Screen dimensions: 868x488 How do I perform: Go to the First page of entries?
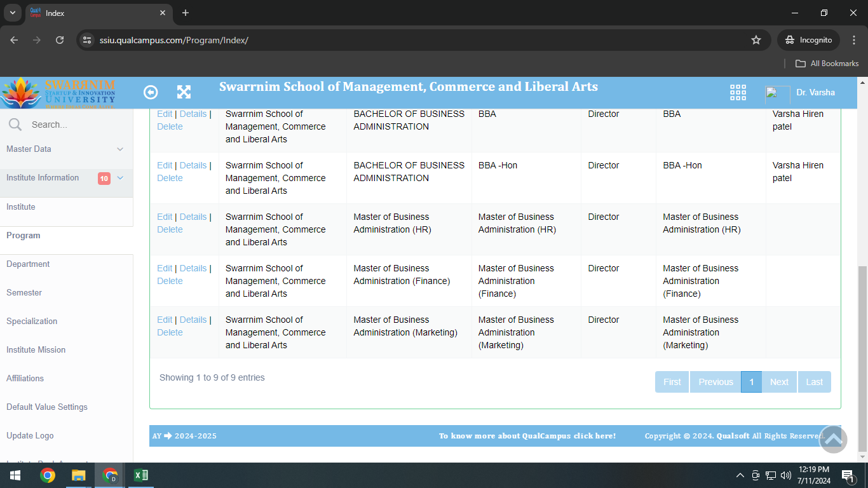672,382
